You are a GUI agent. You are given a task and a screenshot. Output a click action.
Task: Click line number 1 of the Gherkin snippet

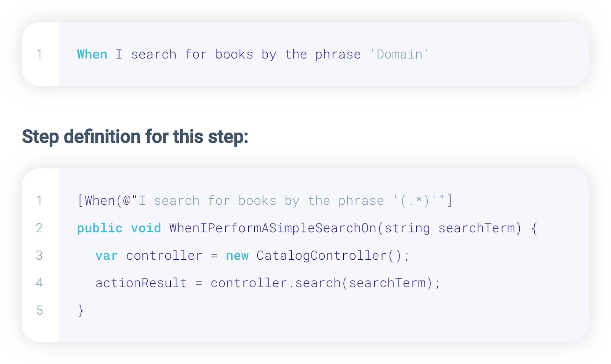tap(39, 54)
